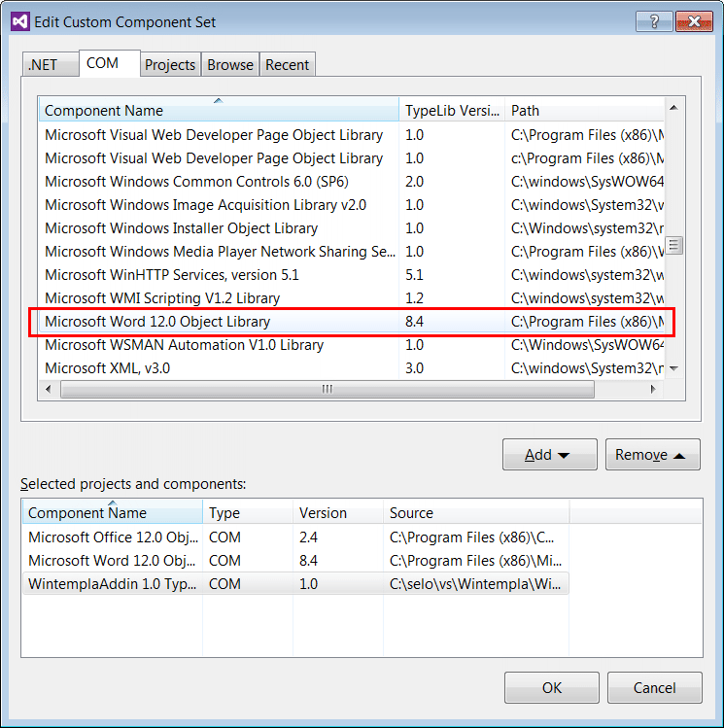Click version 5.1 cell of WinHTTP Services
The height and width of the screenshot is (728, 724).
tap(414, 275)
